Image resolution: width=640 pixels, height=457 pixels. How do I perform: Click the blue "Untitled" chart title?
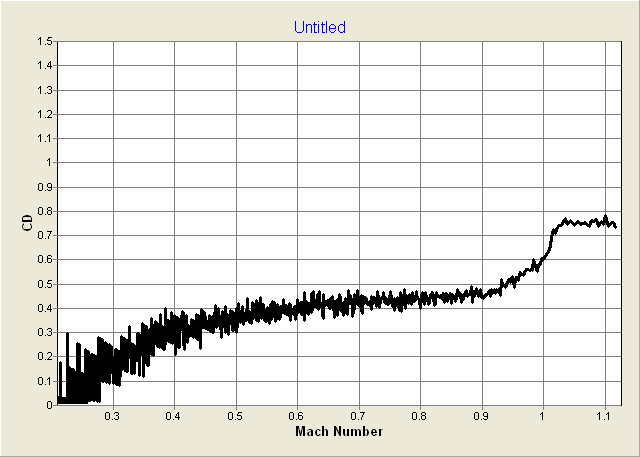click(x=319, y=27)
